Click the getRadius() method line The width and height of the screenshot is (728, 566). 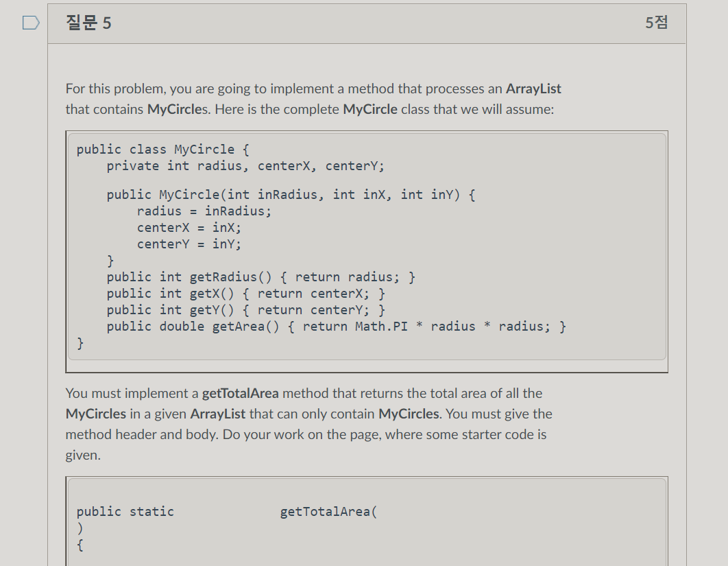261,277
